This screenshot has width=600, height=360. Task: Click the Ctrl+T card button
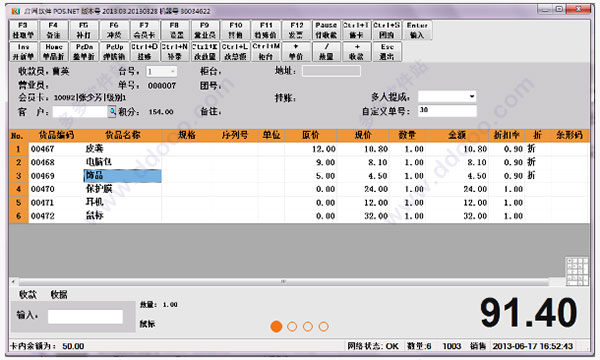click(x=356, y=30)
